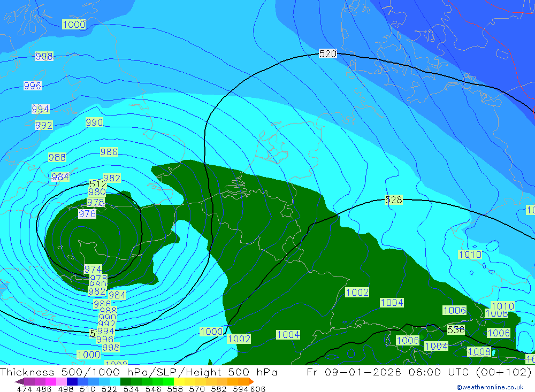Click the legend value 594
Image resolution: width=535 pixels, height=392 pixels.
click(x=241, y=389)
